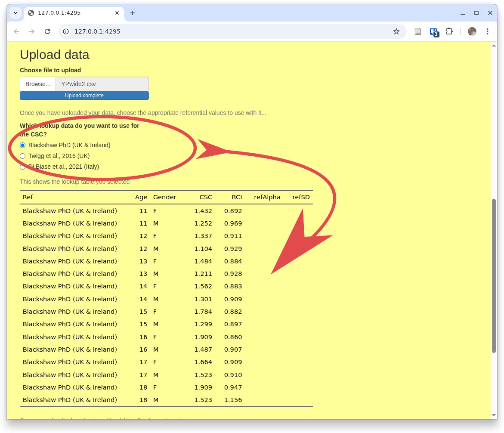
Task: Choose Di Biase et al., 2021 (Italy)
Action: [23, 167]
